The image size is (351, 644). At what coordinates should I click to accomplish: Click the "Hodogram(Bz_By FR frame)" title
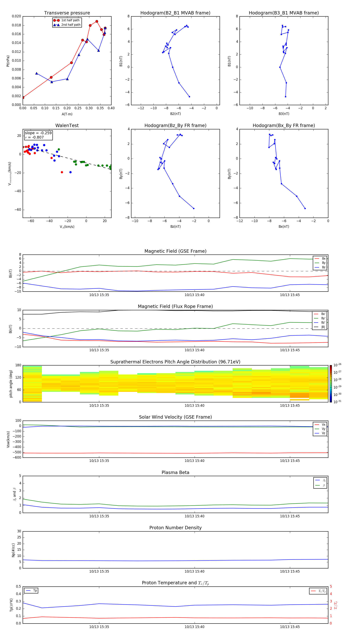click(x=175, y=125)
